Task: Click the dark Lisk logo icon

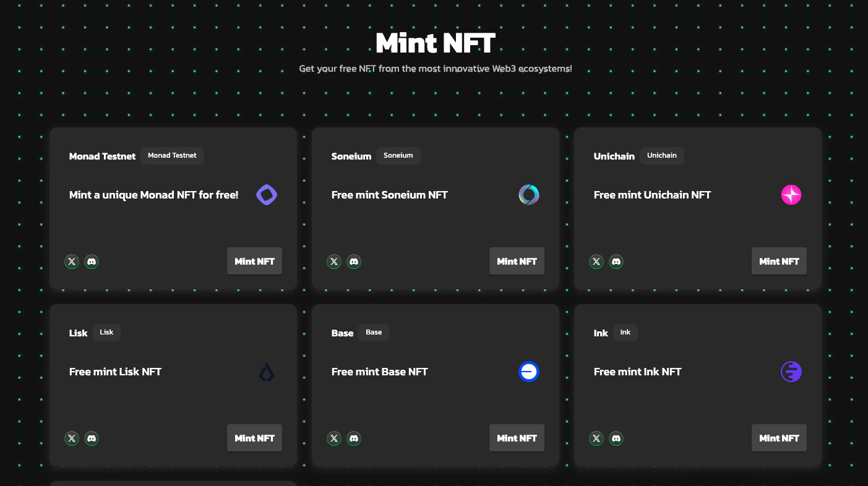Action: (267, 372)
